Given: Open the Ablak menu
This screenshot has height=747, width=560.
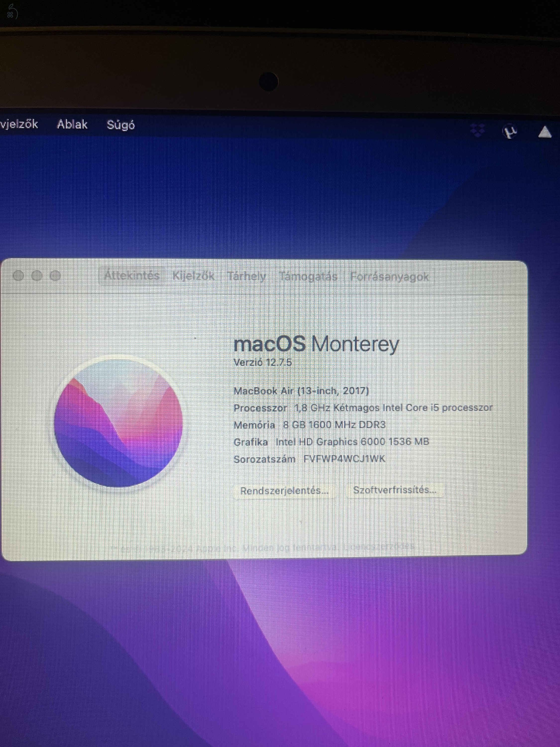Looking at the screenshot, I should 72,124.
